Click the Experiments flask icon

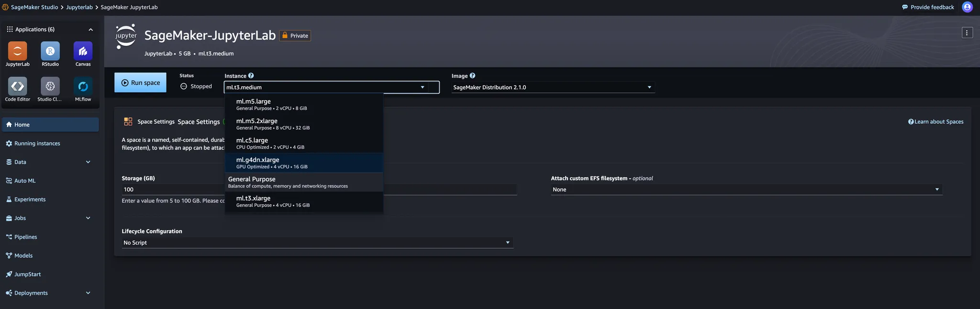click(9, 199)
